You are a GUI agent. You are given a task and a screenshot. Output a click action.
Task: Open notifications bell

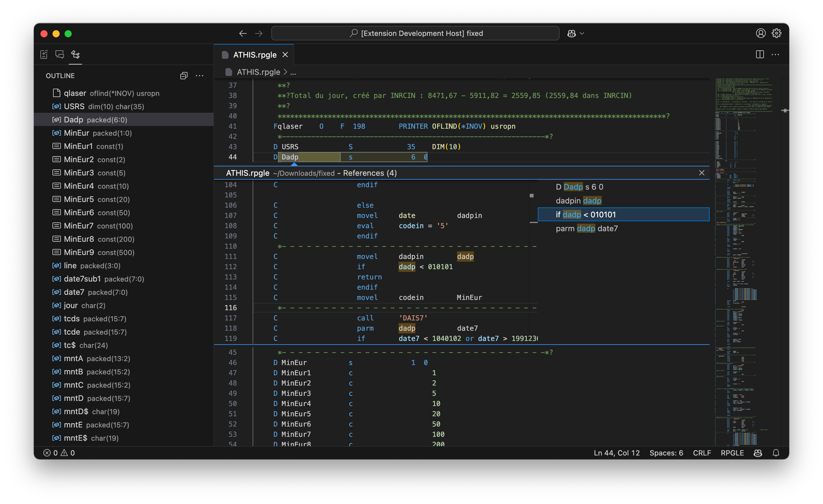776,453
